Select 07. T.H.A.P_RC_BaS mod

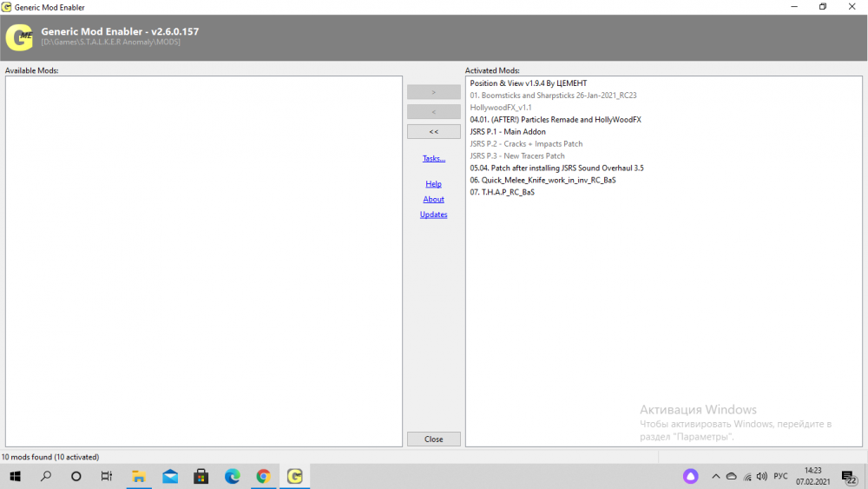click(502, 192)
